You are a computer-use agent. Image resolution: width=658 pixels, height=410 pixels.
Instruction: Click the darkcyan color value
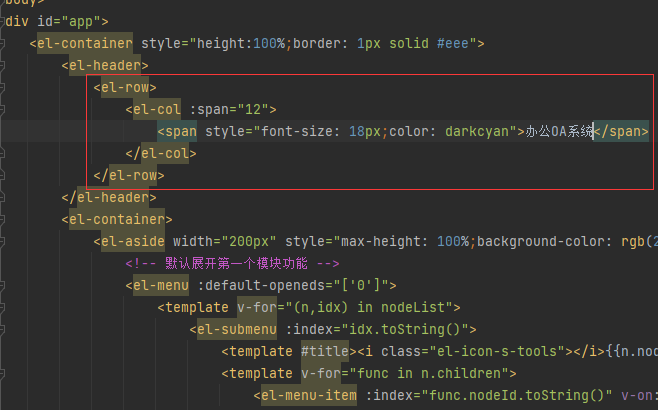484,131
